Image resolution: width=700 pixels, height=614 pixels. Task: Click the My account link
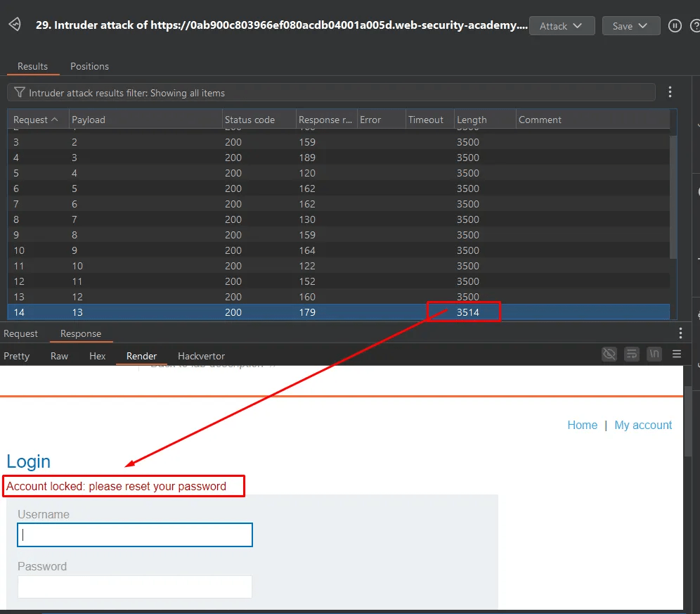pyautogui.click(x=643, y=425)
